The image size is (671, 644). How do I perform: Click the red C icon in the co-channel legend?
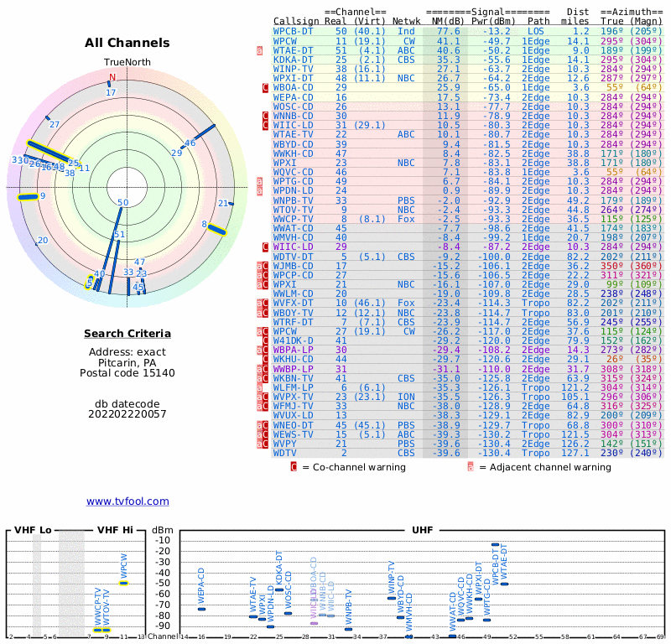(294, 467)
